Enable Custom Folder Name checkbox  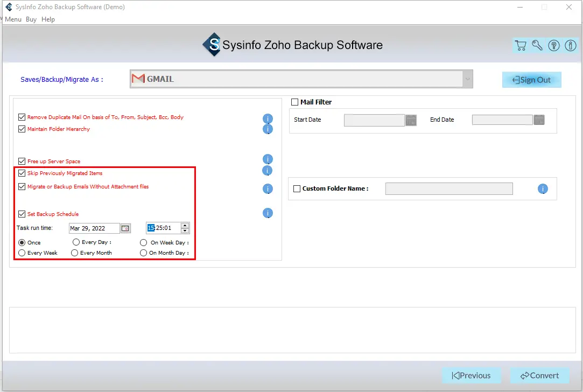click(x=297, y=188)
